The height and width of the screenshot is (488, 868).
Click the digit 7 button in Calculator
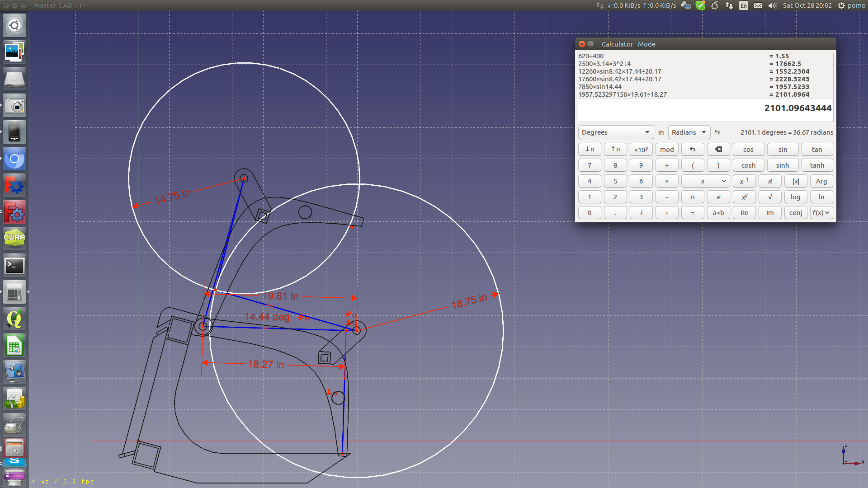click(590, 165)
